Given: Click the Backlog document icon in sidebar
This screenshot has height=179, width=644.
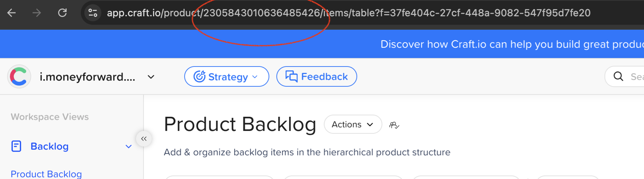Looking at the screenshot, I should coord(16,146).
